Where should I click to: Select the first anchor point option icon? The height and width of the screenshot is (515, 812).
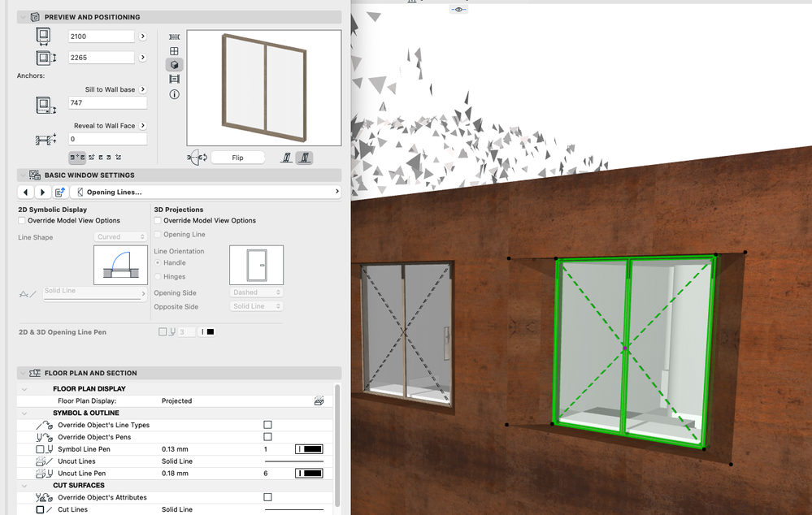(77, 157)
